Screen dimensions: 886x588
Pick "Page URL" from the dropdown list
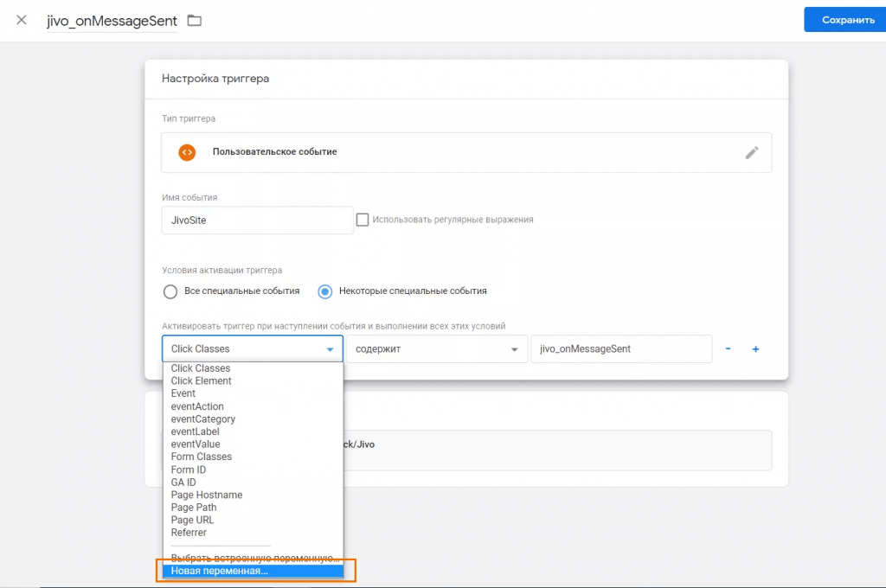[192, 520]
